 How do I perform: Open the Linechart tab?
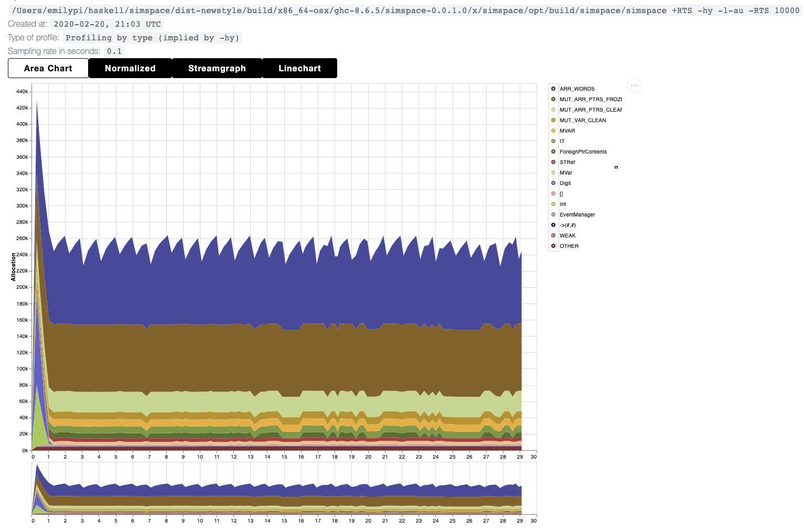[299, 68]
